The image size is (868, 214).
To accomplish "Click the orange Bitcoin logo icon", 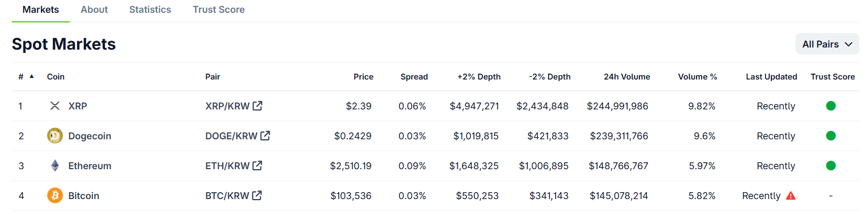I will (x=54, y=196).
